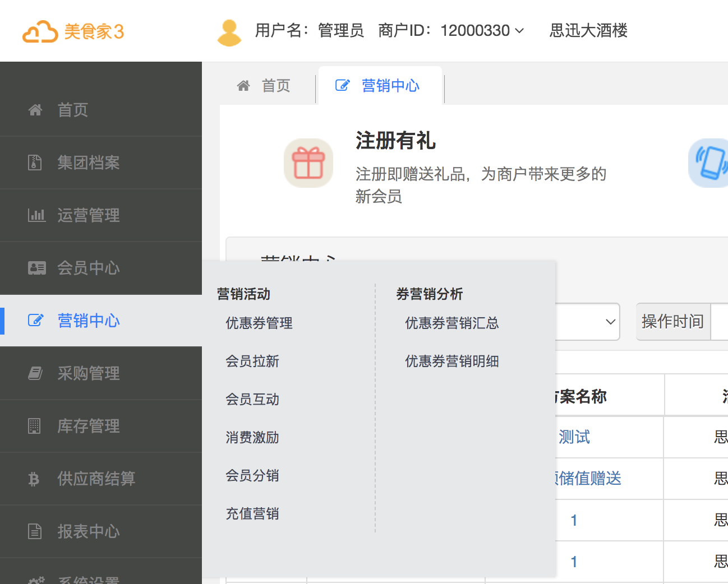This screenshot has height=584, width=728.
Task: Click the 库存管理 building icon
Action: pyautogui.click(x=35, y=426)
